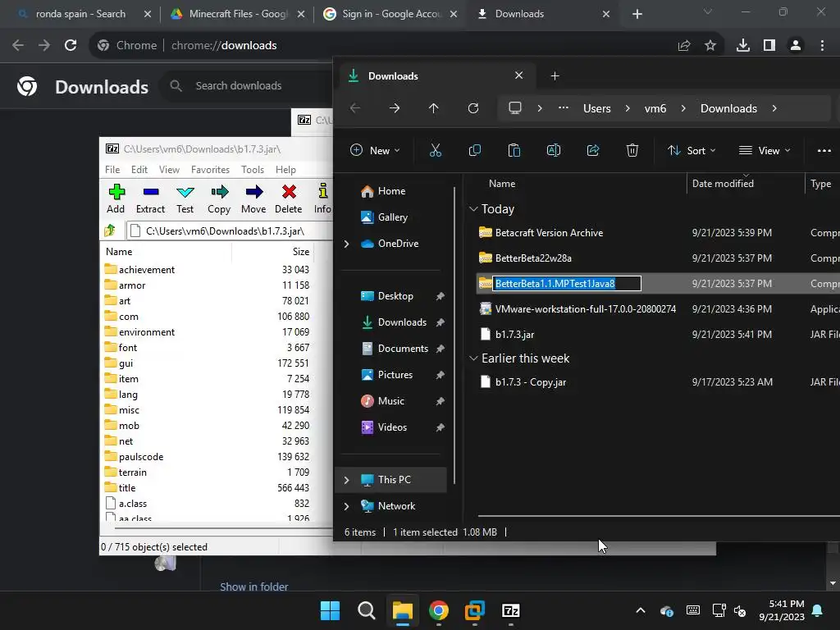
Task: Select the b1.7.3.jar file in Explorer
Action: (514, 335)
